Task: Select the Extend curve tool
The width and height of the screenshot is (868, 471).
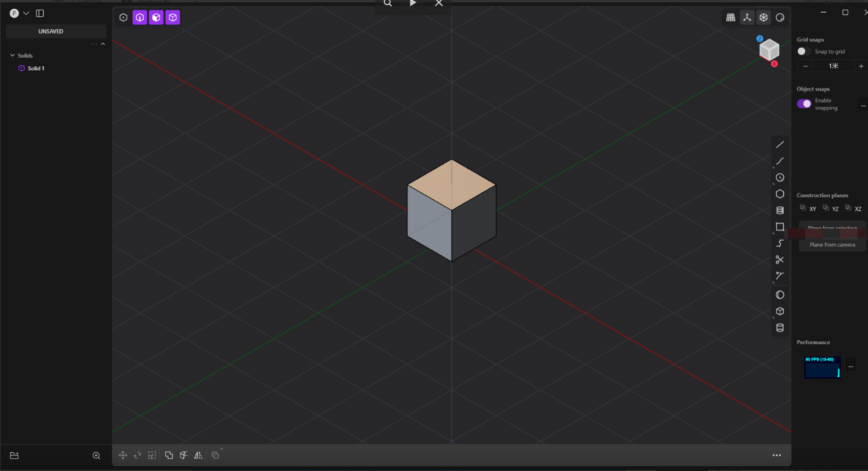Action: pyautogui.click(x=780, y=276)
